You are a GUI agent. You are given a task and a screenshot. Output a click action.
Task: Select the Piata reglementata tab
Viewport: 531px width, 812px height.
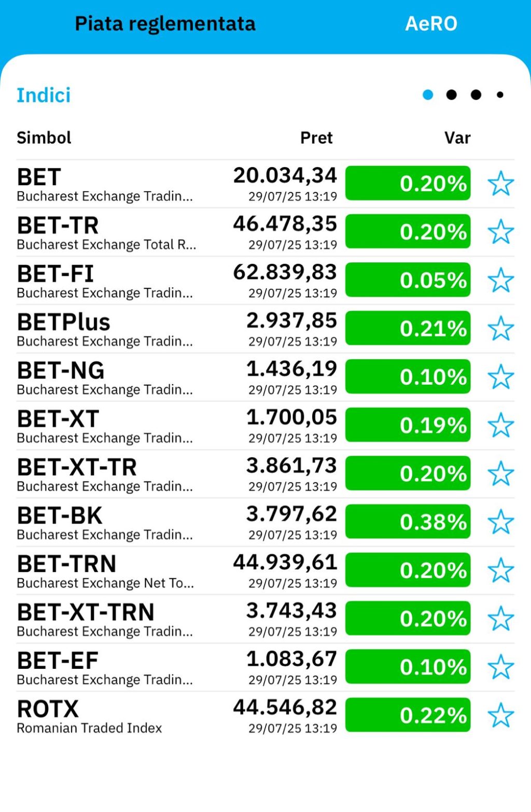(165, 24)
